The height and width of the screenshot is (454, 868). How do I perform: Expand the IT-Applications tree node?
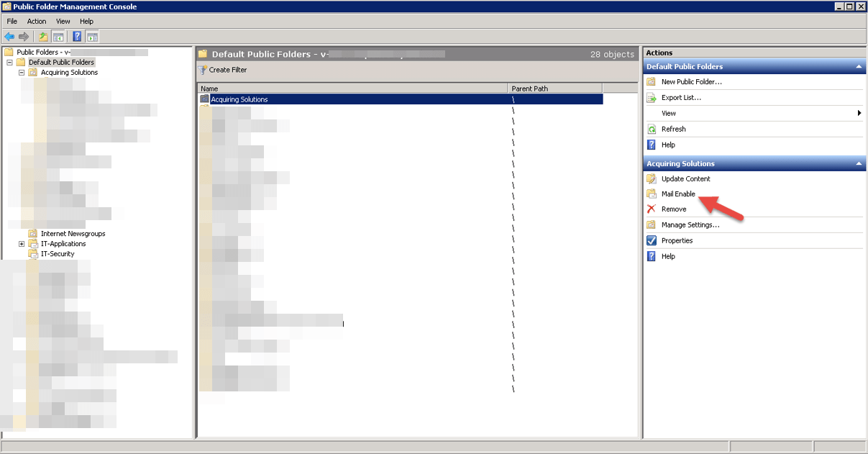click(22, 244)
